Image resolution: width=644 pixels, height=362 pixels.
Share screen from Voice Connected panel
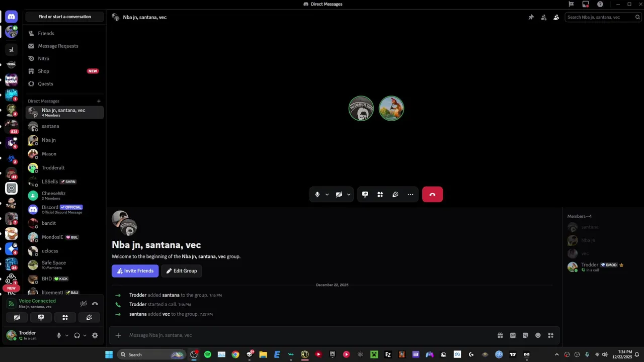(x=41, y=317)
